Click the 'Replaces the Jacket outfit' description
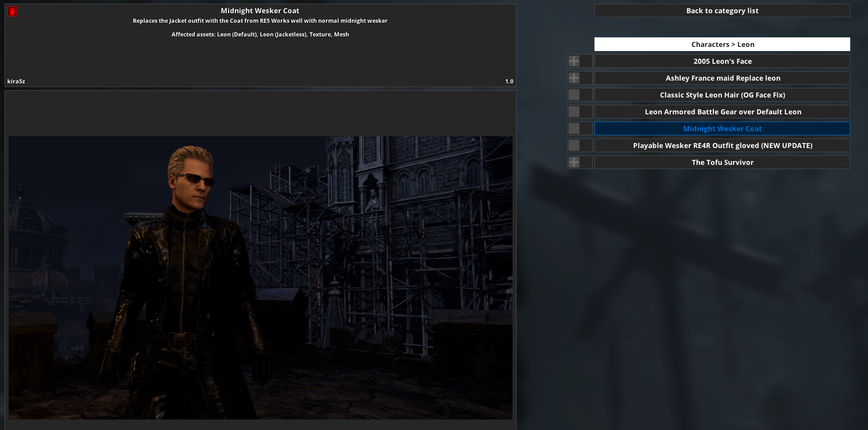The image size is (868, 430). (260, 20)
